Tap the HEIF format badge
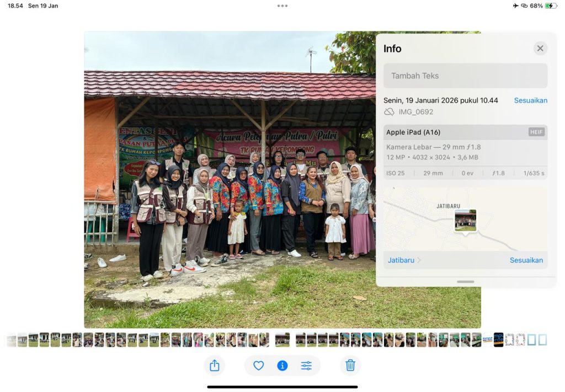The image size is (565, 392). tap(536, 132)
